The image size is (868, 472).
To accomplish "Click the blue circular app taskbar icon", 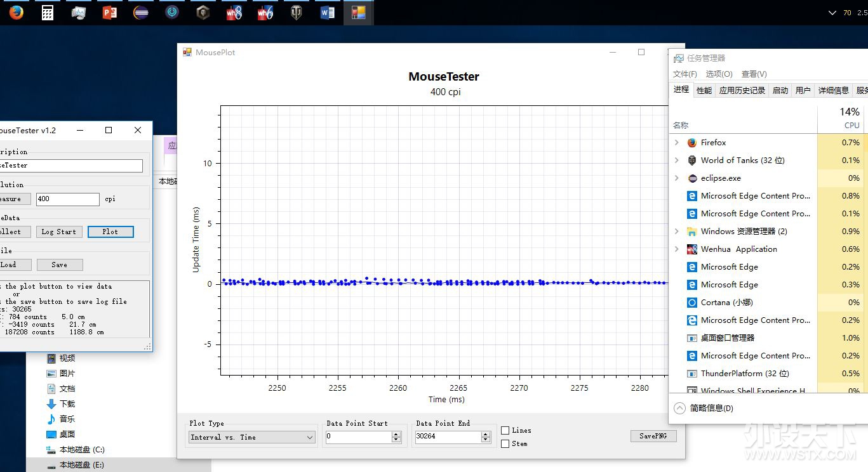I will coord(172,12).
